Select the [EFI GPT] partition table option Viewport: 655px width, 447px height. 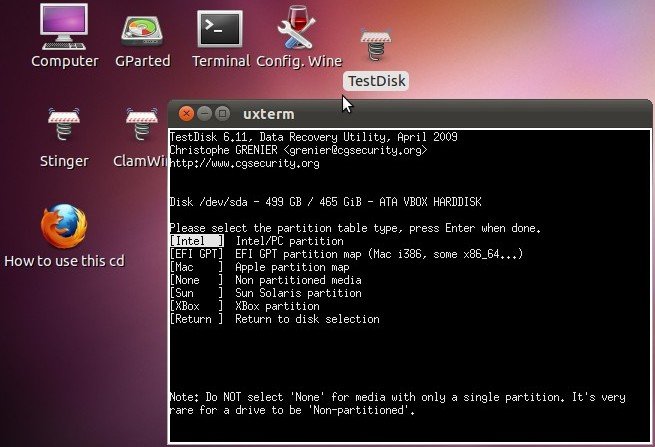coord(197,254)
